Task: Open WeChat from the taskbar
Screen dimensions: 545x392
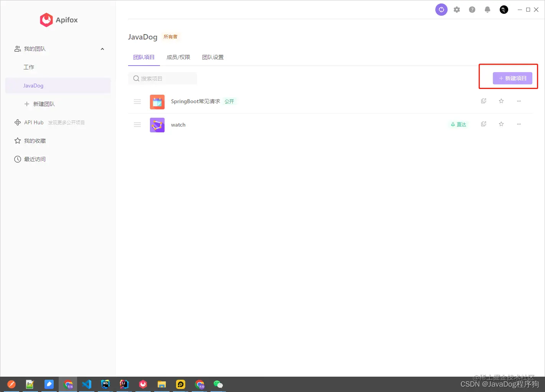Action: pos(218,384)
